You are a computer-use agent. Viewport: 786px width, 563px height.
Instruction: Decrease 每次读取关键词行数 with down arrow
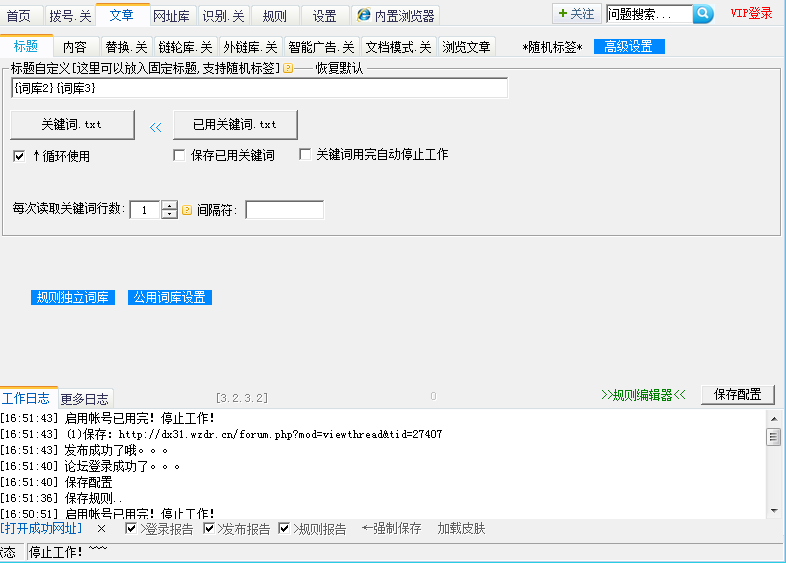coord(169,214)
